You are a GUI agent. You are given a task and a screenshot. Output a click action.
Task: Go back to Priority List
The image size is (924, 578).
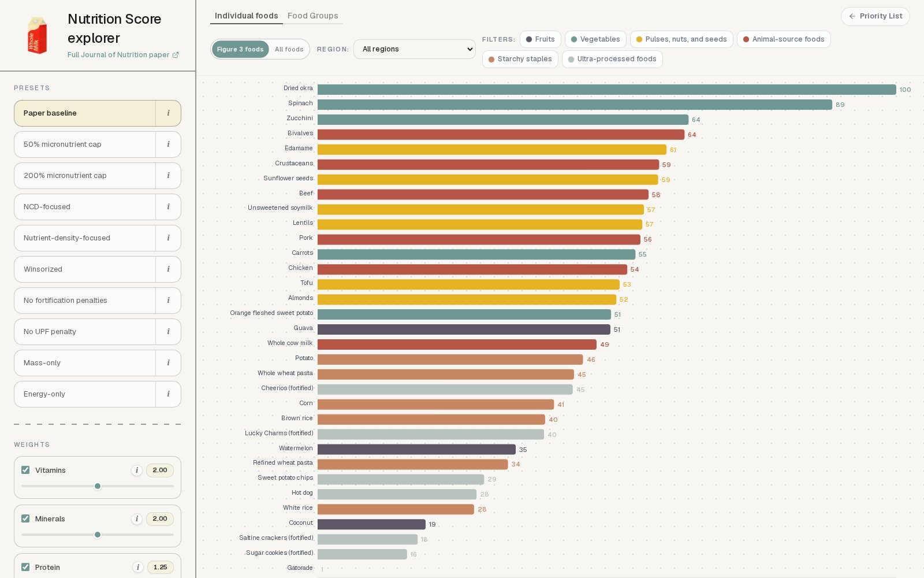coord(875,16)
